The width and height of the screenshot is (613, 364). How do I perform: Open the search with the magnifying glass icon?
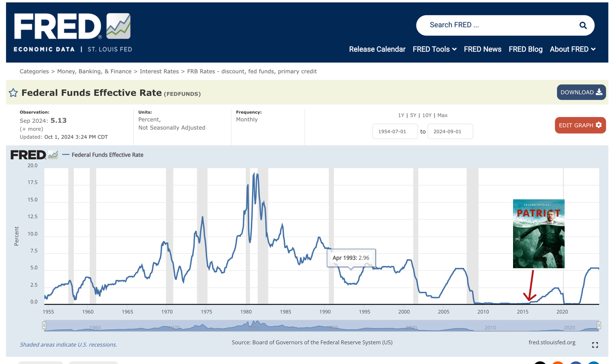click(583, 25)
